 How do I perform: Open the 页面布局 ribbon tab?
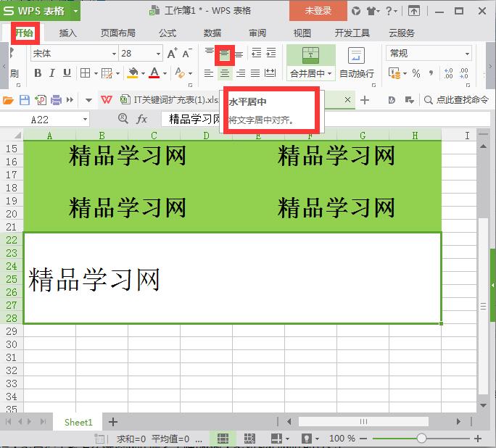(x=117, y=33)
